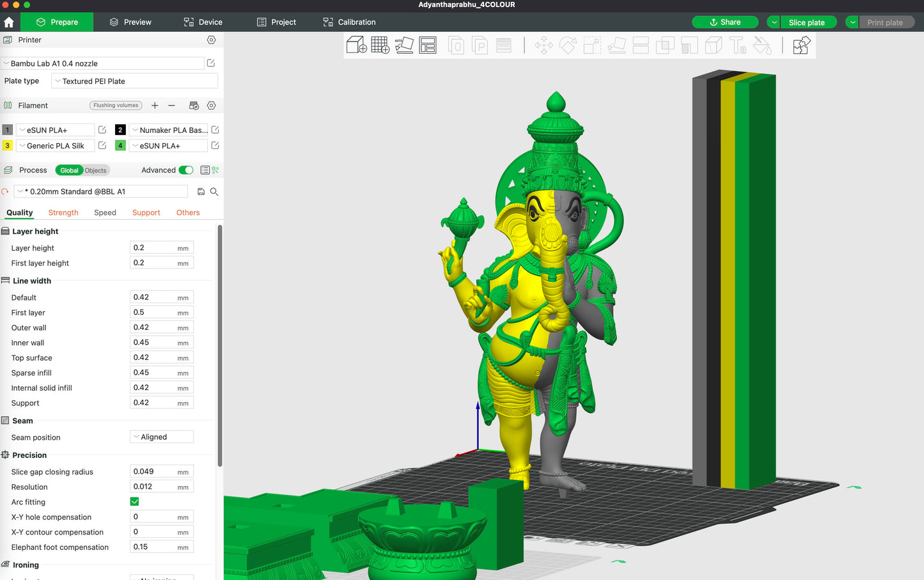Image resolution: width=924 pixels, height=580 pixels.
Task: Go to the Preview tab
Action: 130,22
